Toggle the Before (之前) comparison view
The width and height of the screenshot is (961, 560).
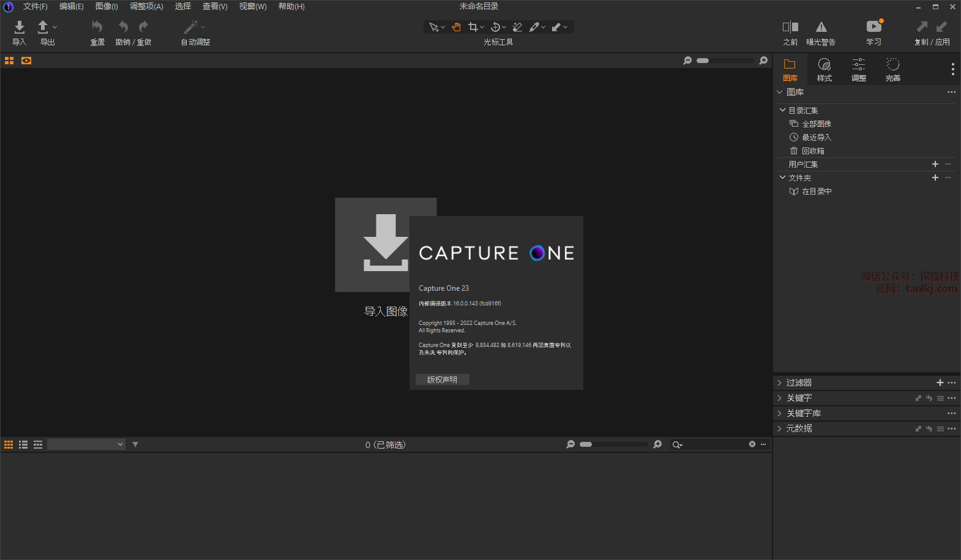[790, 27]
